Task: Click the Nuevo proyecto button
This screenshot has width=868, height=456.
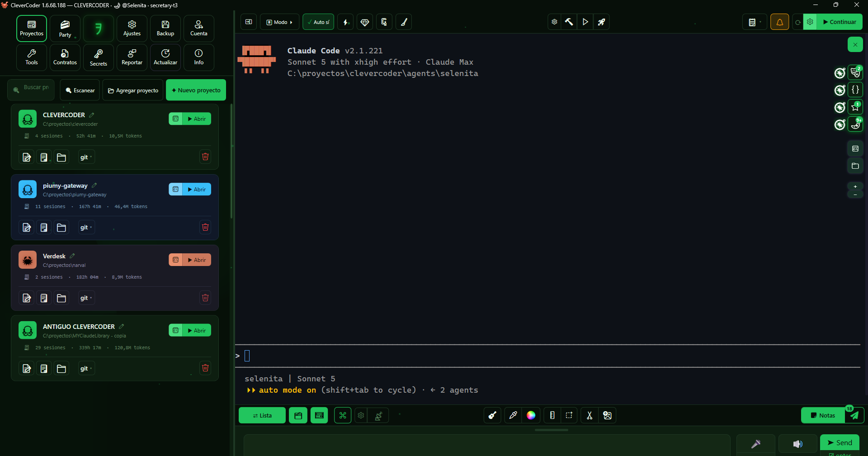Action: (x=196, y=90)
